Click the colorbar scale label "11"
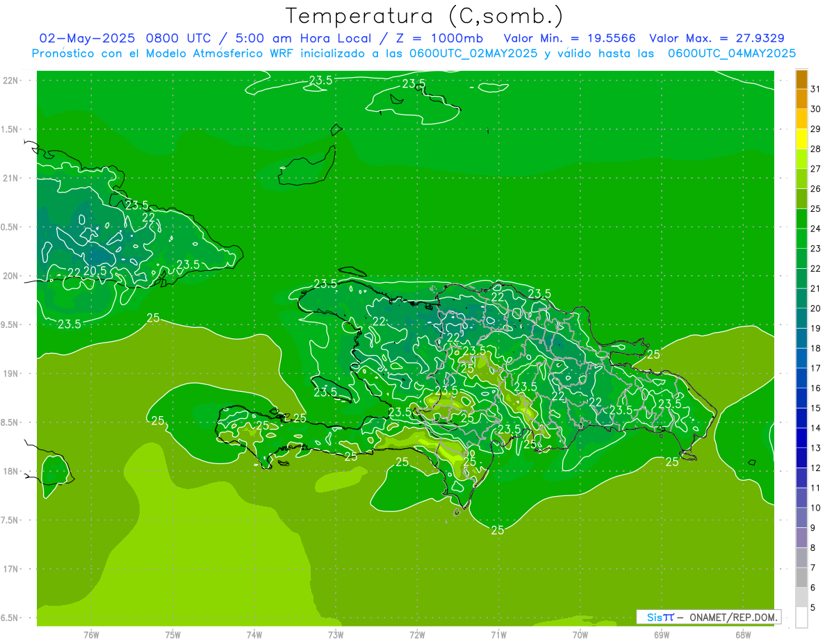 click(815, 488)
